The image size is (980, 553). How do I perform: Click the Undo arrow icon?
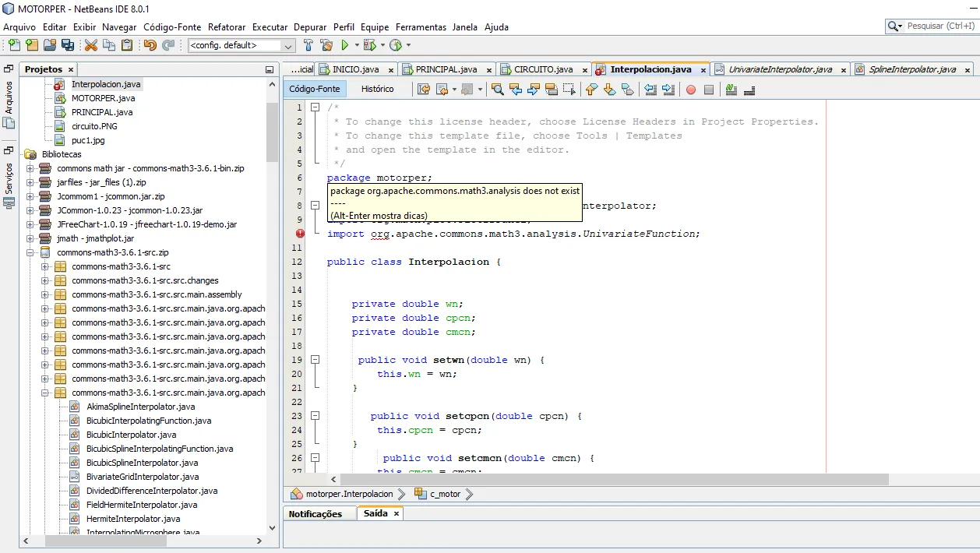pos(150,45)
